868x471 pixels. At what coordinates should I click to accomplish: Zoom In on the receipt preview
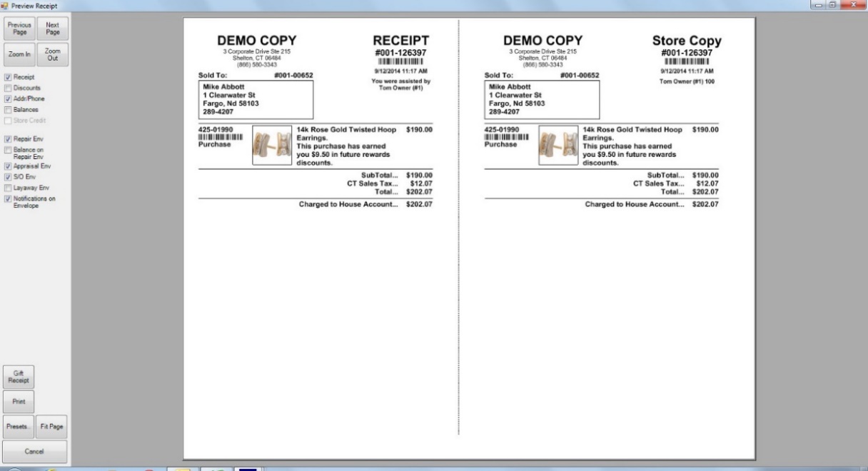19,55
